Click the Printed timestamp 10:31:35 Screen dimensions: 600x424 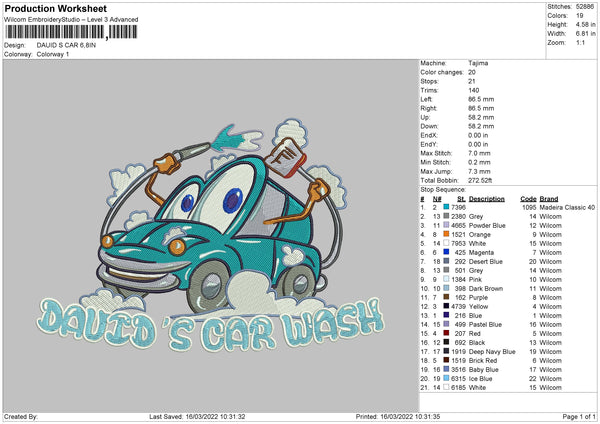point(427,416)
